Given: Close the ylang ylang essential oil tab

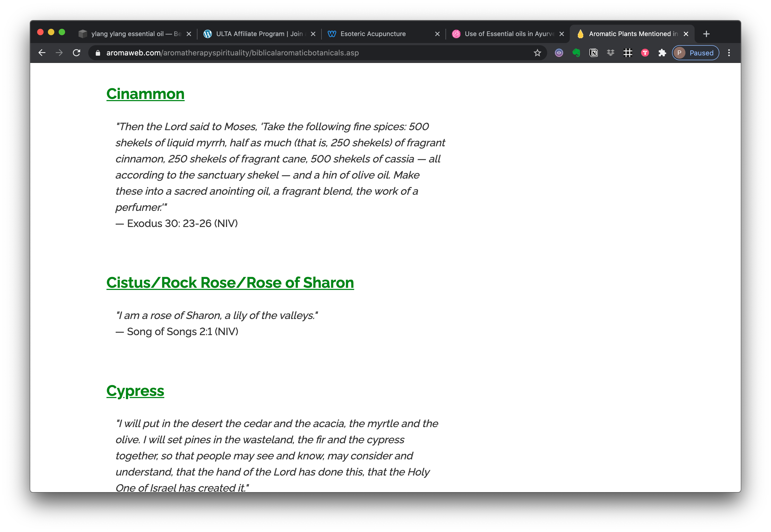Looking at the screenshot, I should click(x=189, y=34).
